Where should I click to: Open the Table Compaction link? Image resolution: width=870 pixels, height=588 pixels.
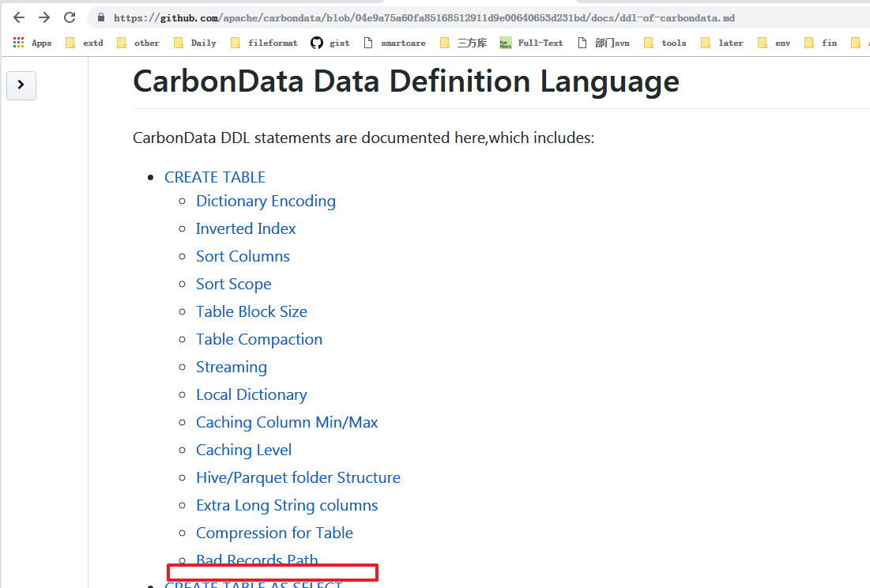pos(259,340)
